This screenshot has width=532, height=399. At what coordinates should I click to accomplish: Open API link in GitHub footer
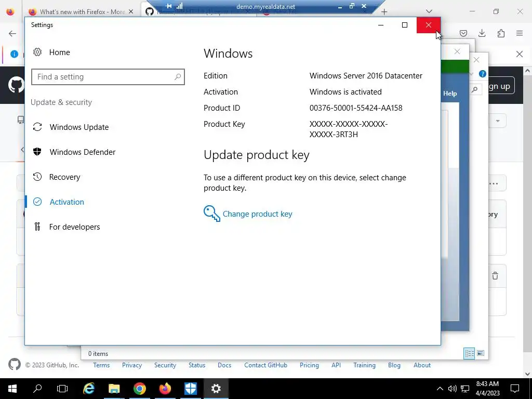[336, 365]
